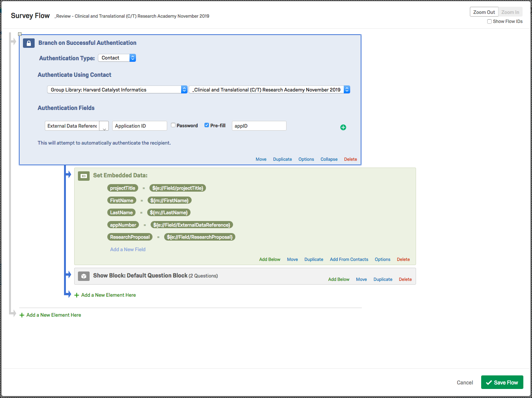Click Duplicate on Embedded Data element
The height and width of the screenshot is (398, 532).
314,259
